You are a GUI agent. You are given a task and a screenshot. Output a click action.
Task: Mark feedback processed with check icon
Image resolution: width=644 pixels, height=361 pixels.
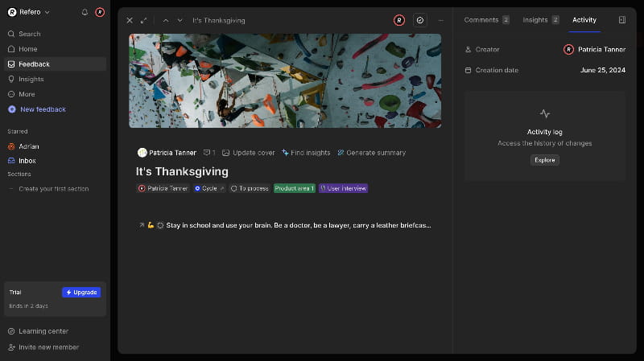[419, 20]
